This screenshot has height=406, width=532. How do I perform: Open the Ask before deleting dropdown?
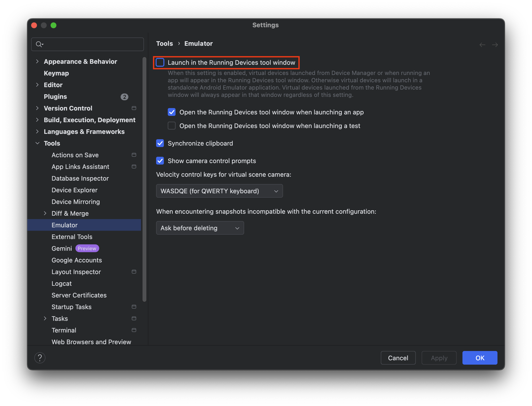200,228
